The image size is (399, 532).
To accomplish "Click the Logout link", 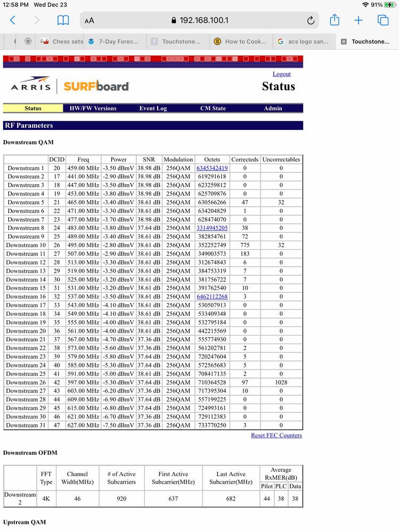I will click(281, 74).
